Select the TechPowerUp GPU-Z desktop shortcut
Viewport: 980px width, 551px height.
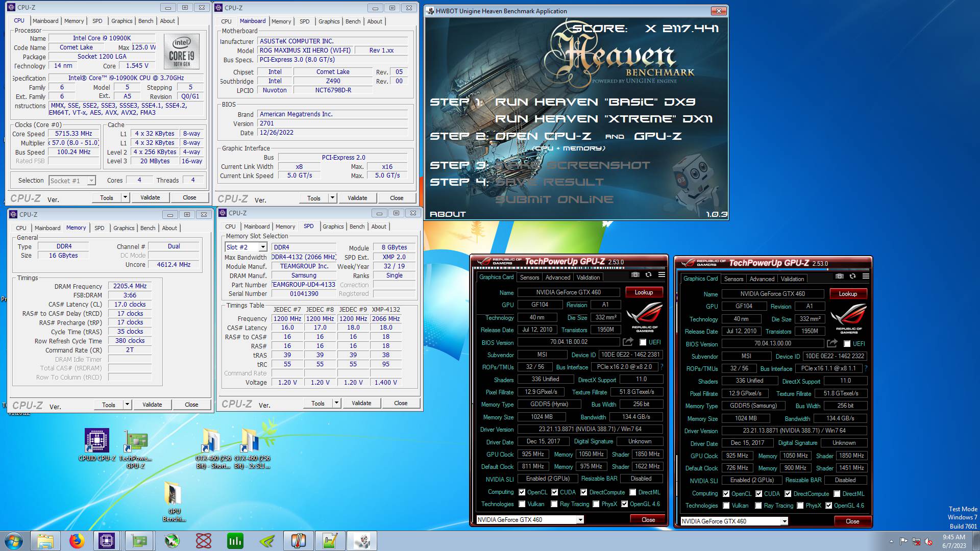[x=135, y=449]
